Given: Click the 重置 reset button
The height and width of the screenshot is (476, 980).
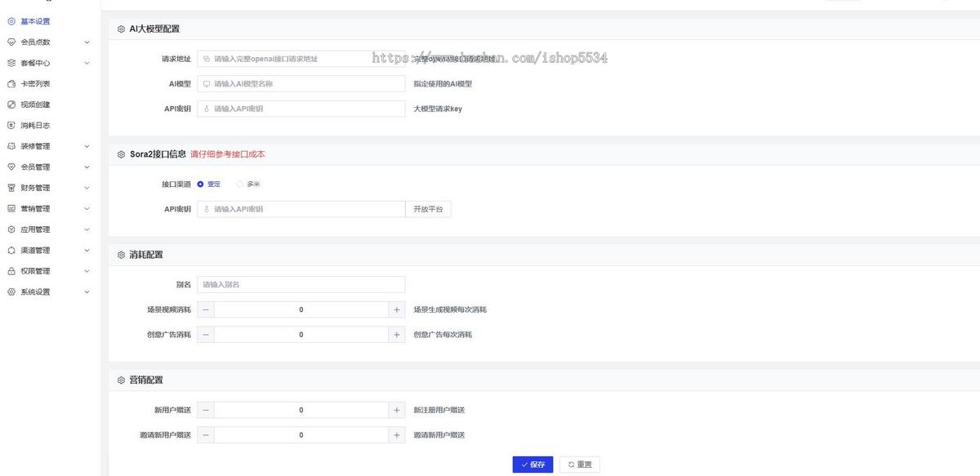Looking at the screenshot, I should click(580, 465).
